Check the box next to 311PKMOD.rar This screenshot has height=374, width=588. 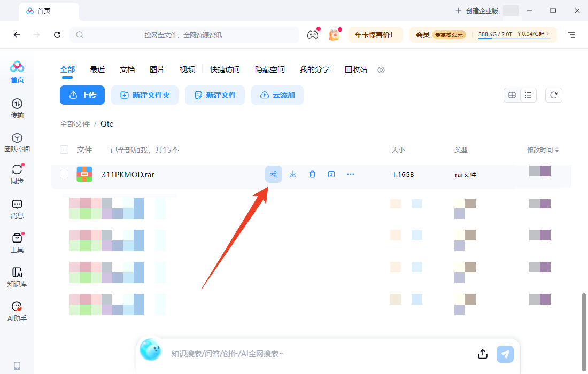pos(64,174)
